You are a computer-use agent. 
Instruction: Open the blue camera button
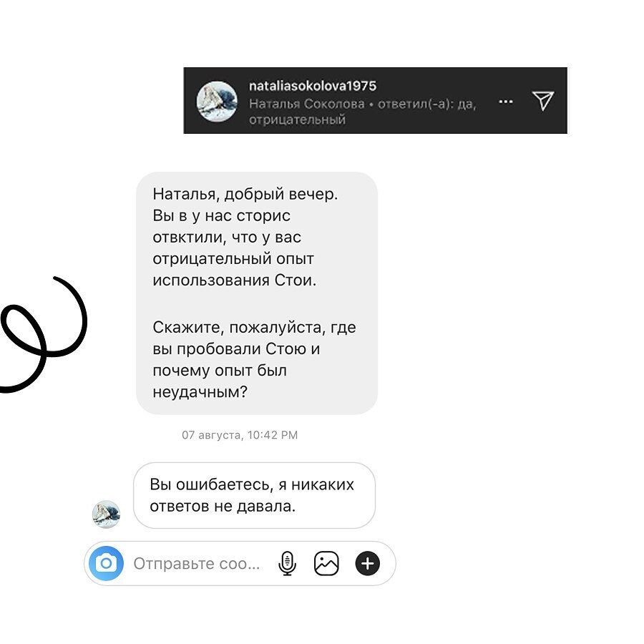tap(107, 563)
